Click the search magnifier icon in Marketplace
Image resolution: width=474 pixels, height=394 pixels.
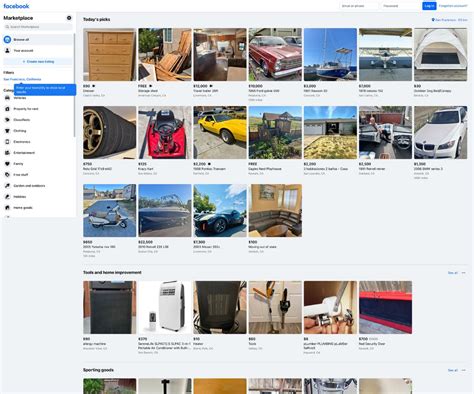click(7, 27)
